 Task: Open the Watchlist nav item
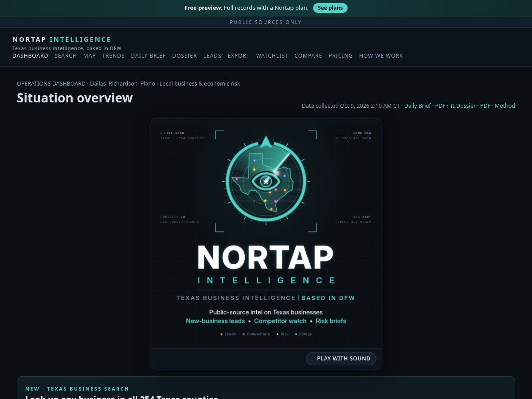point(272,56)
